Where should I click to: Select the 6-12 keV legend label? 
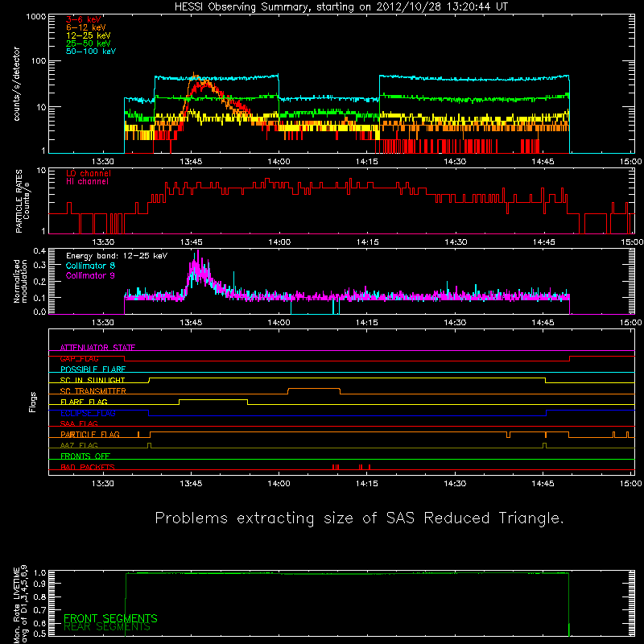click(86, 27)
